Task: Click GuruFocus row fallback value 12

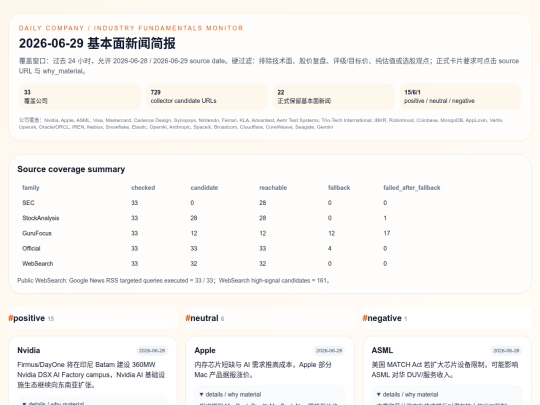Action: click(x=331, y=233)
